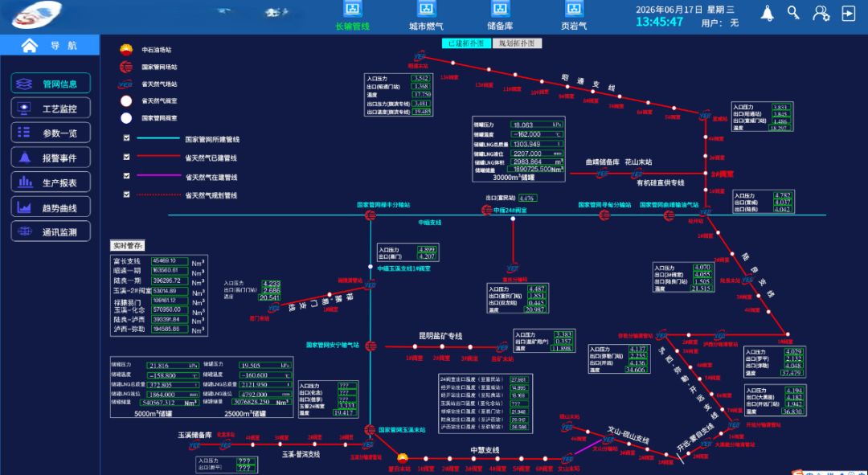Click the 中缅支线 pipeline label
The image size is (868, 475).
tap(429, 223)
